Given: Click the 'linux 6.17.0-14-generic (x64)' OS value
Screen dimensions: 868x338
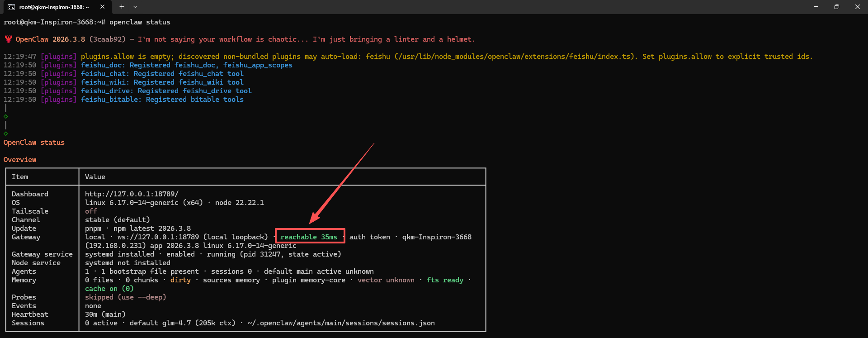Looking at the screenshot, I should pyautogui.click(x=144, y=203).
